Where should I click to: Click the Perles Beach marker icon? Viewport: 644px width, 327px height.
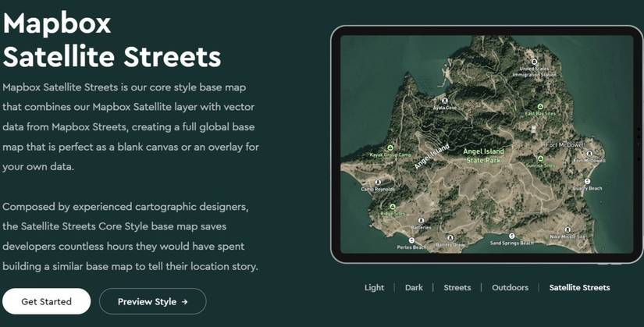[411, 240]
